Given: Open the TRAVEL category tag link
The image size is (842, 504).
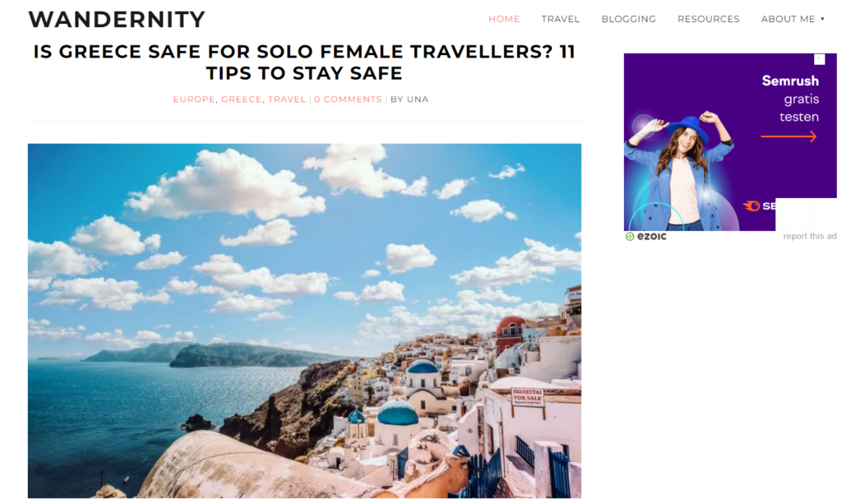Looking at the screenshot, I should click(287, 99).
